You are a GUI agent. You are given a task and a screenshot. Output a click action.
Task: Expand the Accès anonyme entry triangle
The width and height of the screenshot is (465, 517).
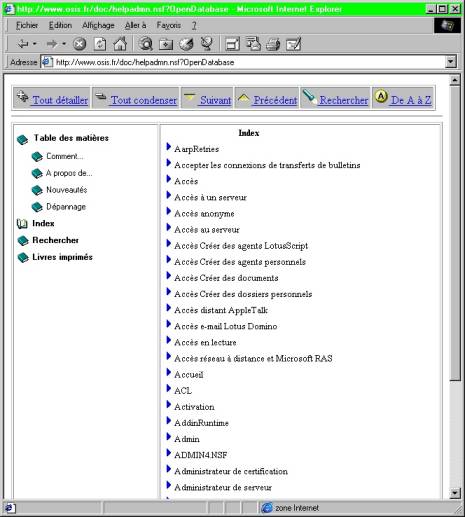pyautogui.click(x=169, y=211)
